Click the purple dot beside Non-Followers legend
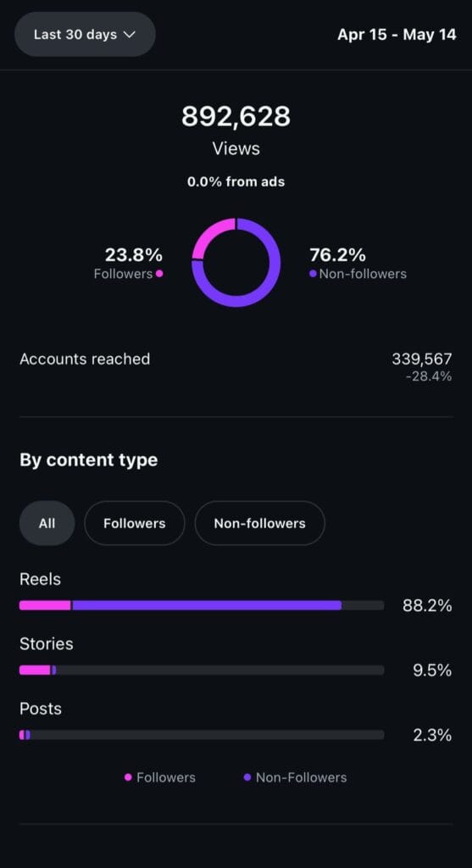 (247, 777)
